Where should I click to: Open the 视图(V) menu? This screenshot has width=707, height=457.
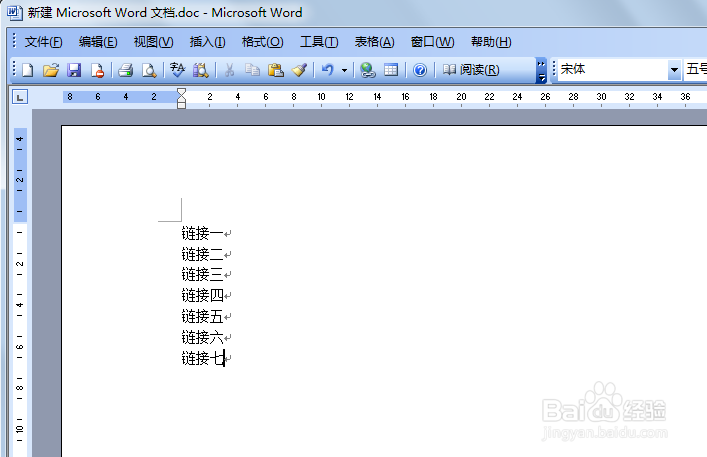[153, 42]
